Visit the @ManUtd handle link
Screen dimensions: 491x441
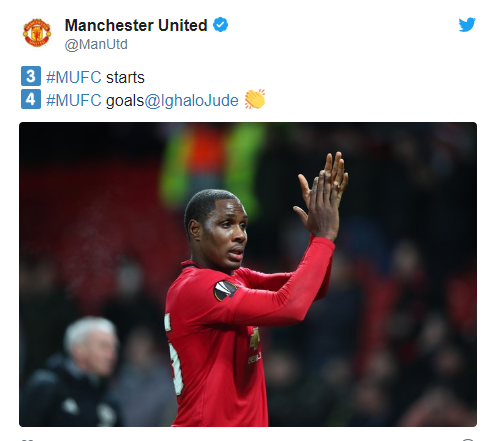click(96, 44)
